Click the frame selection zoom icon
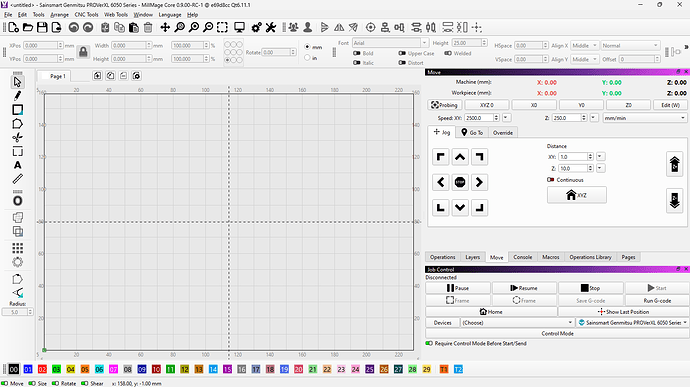The height and width of the screenshot is (387, 690). 222,28
